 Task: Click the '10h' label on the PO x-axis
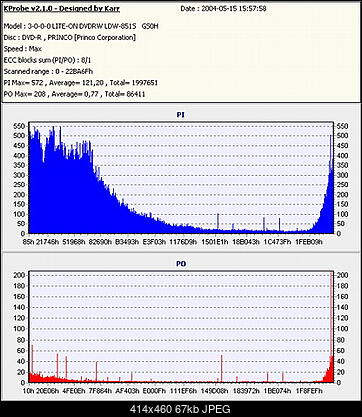coord(29,391)
